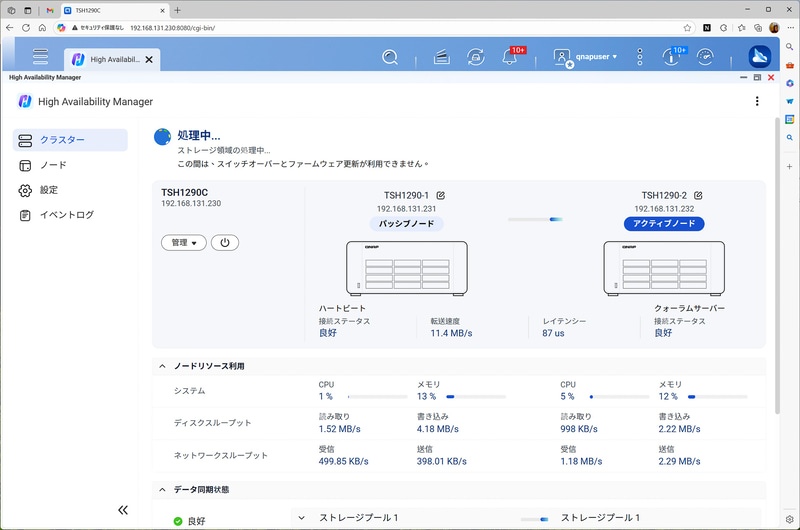The image size is (800, 530).
Task: Click the QTS search magnifier icon
Action: pyautogui.click(x=390, y=57)
